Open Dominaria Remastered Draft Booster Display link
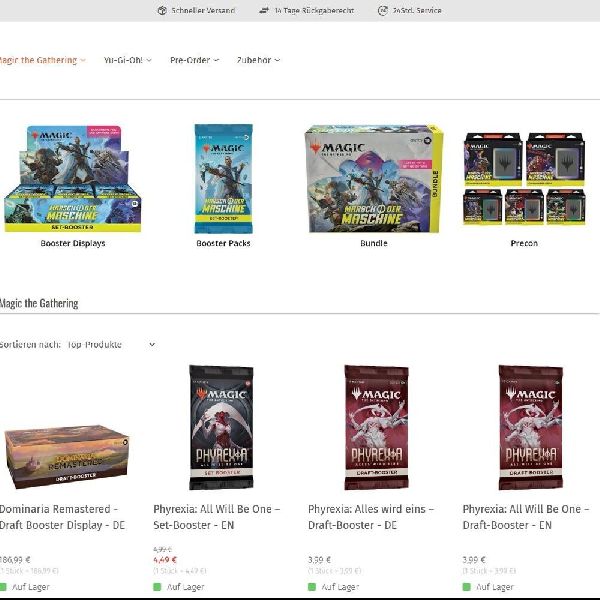The image size is (600, 600). [x=62, y=517]
